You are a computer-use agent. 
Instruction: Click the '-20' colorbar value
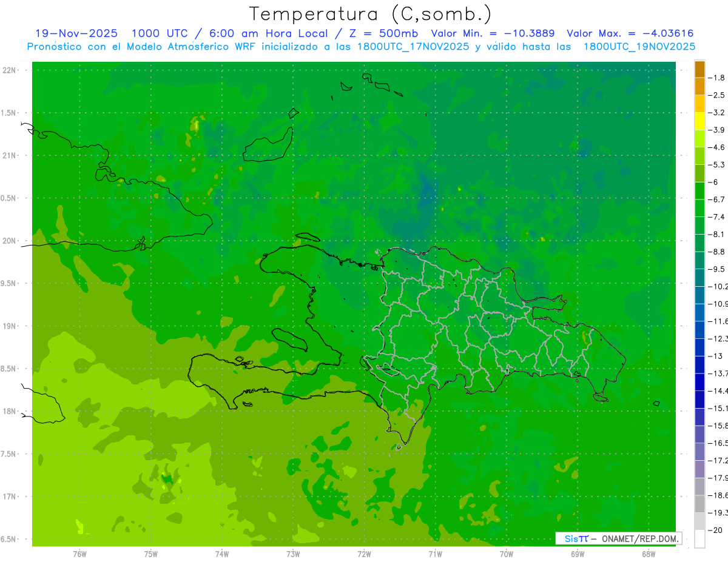716,530
